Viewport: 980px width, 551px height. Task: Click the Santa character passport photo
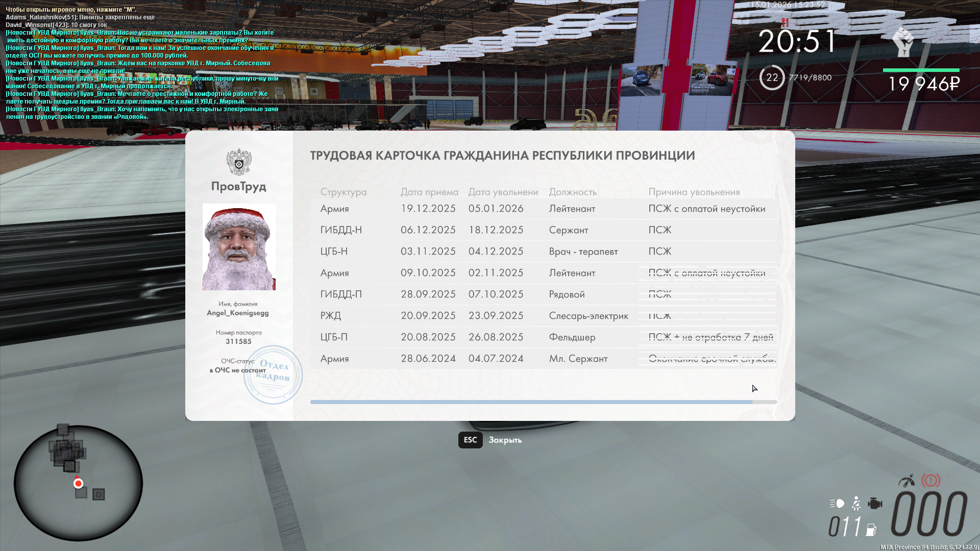pyautogui.click(x=239, y=247)
